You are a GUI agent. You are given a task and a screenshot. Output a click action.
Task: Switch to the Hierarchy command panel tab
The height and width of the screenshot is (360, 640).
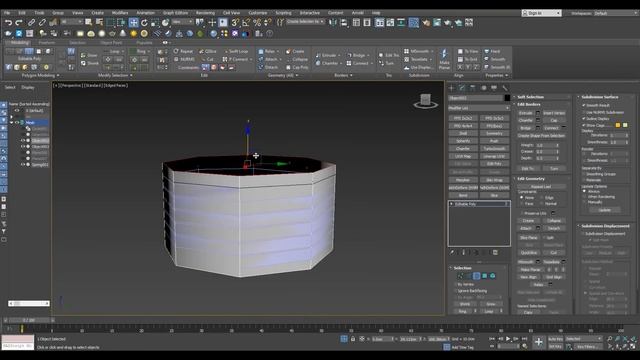tap(473, 88)
